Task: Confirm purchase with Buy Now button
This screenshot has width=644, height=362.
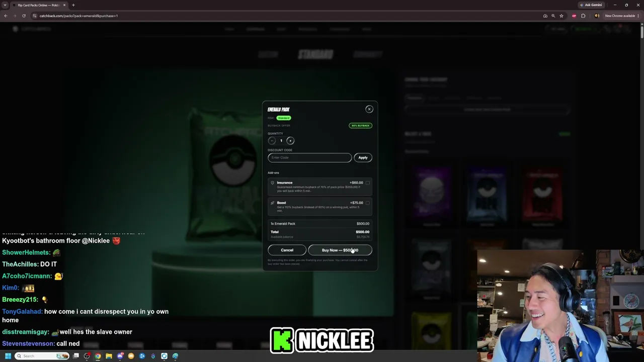Action: click(340, 250)
